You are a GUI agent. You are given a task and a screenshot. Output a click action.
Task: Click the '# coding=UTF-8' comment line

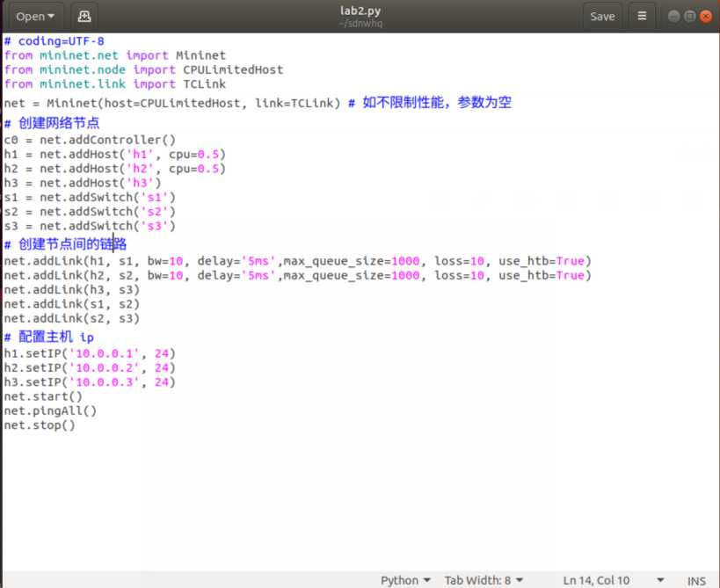point(55,41)
